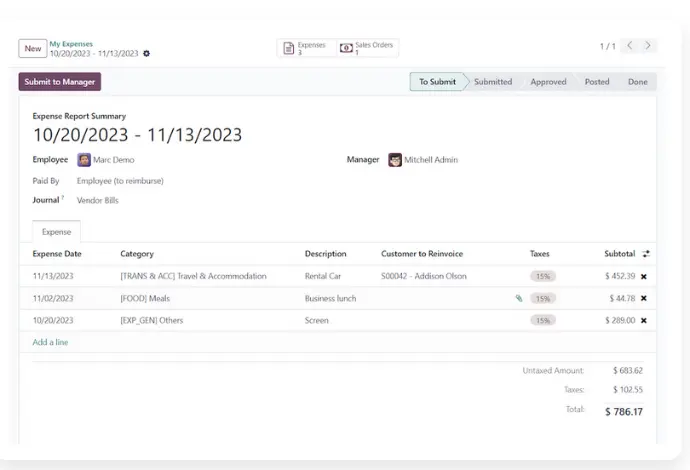
Task: Click the gear settings icon beside date range
Action: tap(147, 53)
